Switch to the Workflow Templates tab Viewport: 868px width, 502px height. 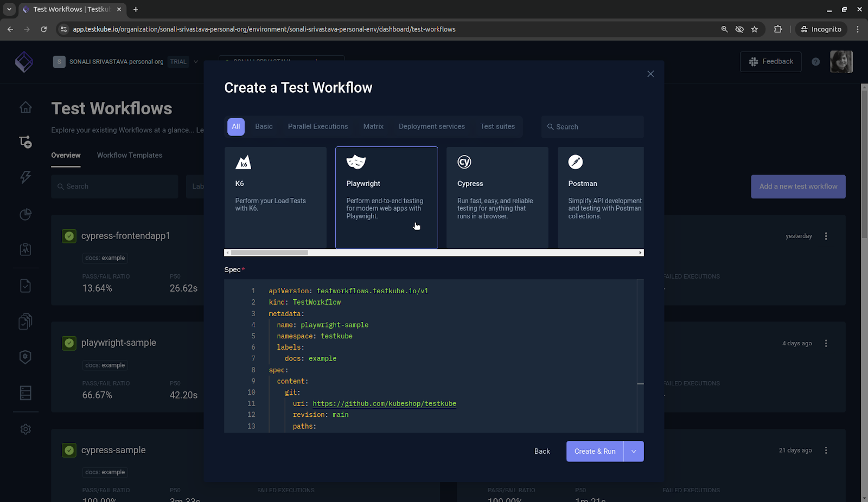click(130, 156)
